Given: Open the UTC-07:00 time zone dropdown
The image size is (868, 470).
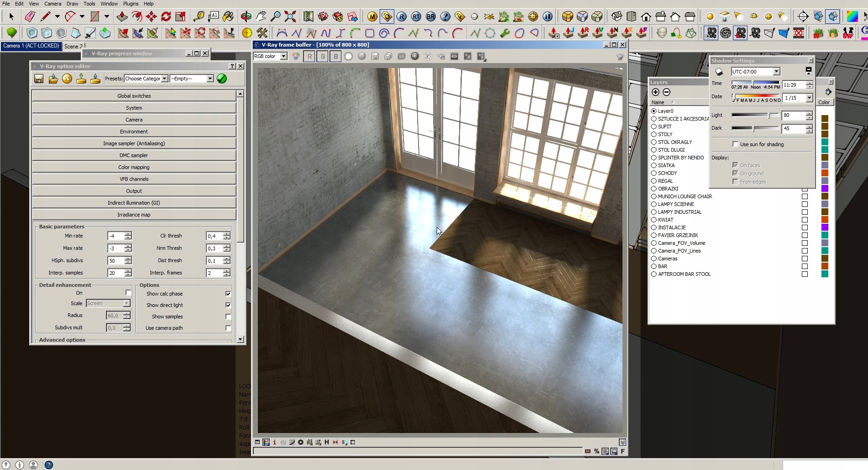Looking at the screenshot, I should pyautogui.click(x=776, y=72).
